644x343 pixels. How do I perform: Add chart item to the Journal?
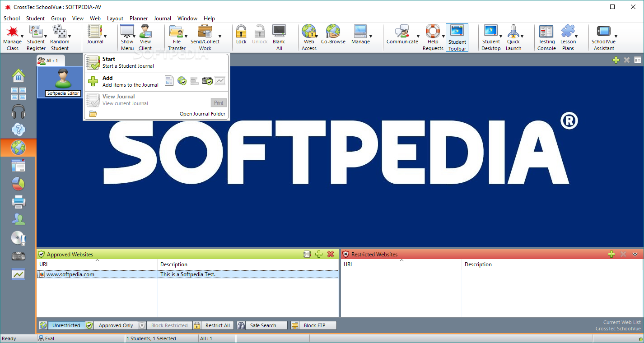click(x=219, y=81)
